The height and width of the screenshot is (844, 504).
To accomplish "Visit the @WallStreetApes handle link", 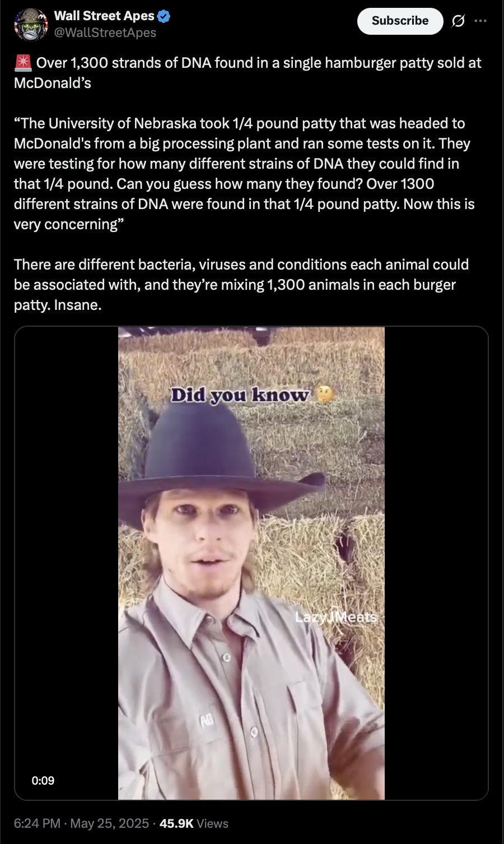I will pyautogui.click(x=105, y=33).
